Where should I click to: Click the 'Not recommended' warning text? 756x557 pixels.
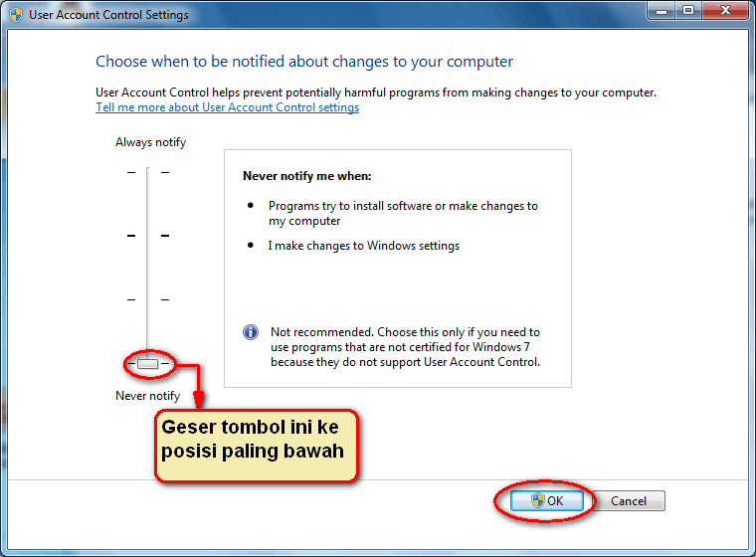click(x=405, y=347)
